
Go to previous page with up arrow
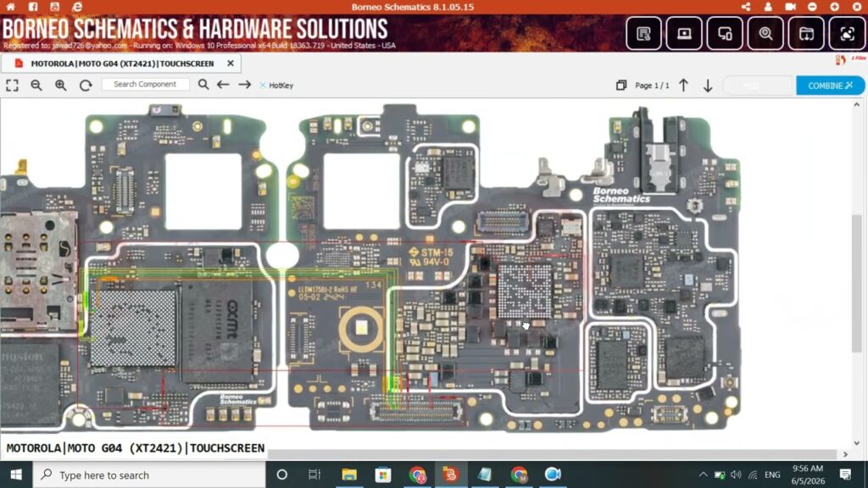[x=684, y=86]
